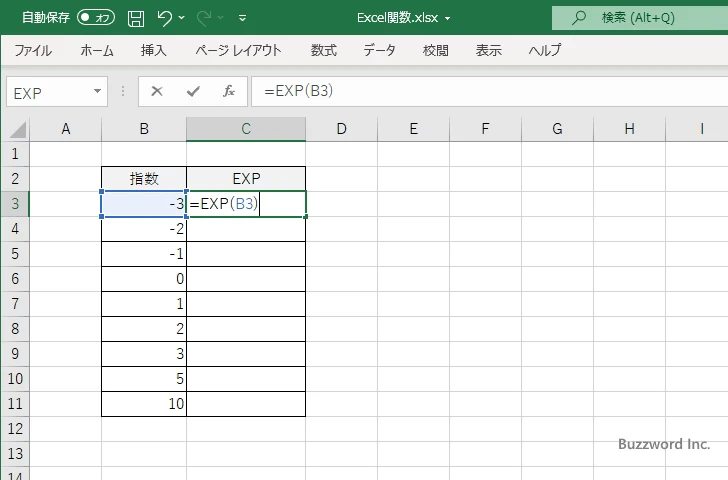Image resolution: width=728 pixels, height=480 pixels.
Task: Click the Undo arrow icon
Action: point(166,17)
